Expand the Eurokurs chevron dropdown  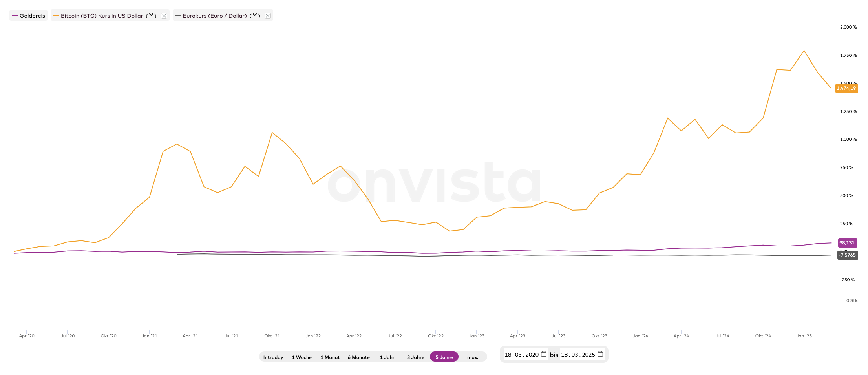point(255,15)
